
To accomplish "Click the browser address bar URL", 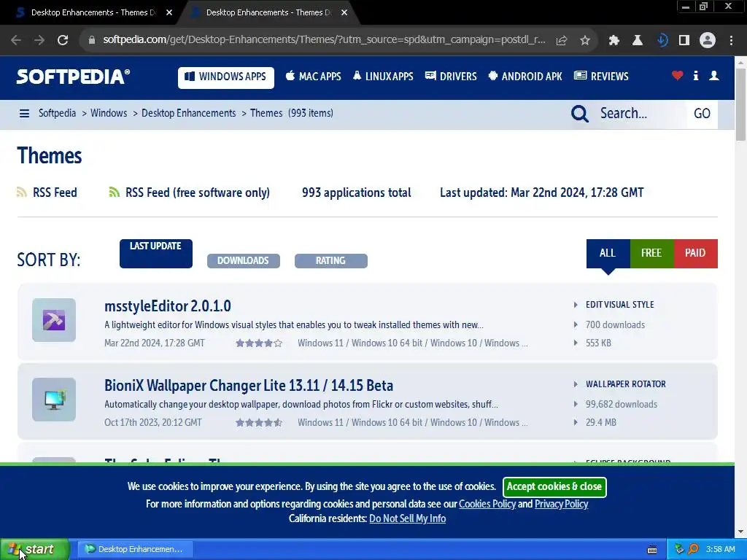I will click(324, 40).
